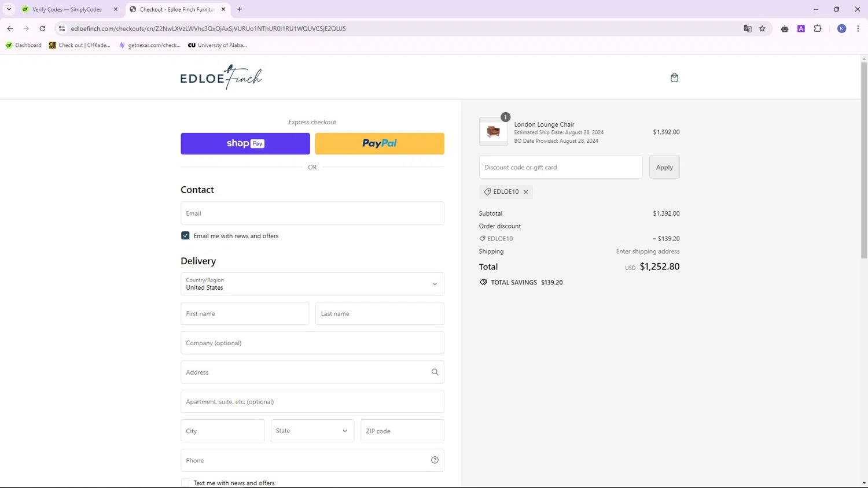Click the Edloe Finch logo

[x=221, y=77]
